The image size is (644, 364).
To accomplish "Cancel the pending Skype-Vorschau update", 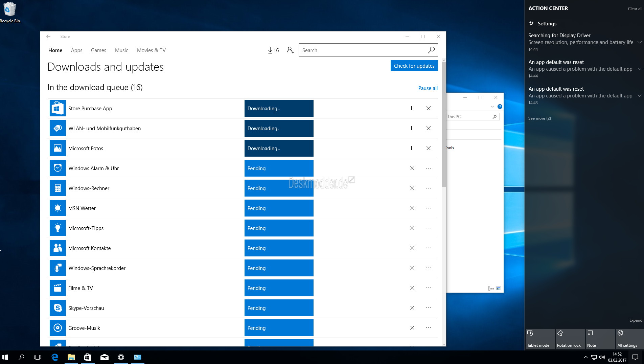I will [412, 308].
